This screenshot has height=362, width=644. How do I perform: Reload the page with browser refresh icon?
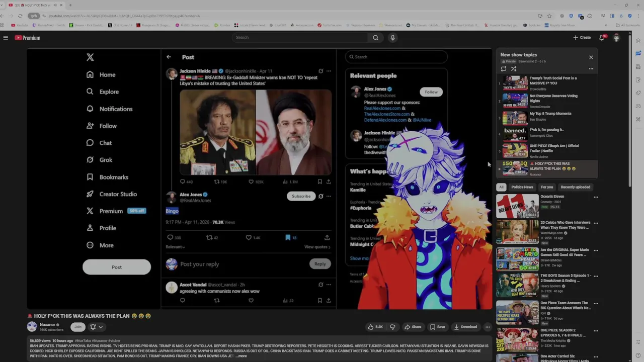click(21, 16)
